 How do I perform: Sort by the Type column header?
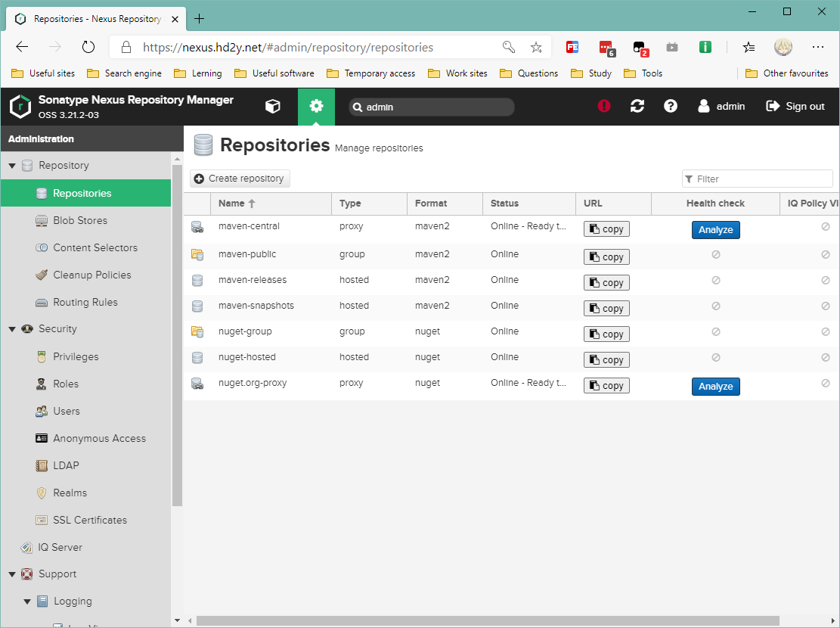pyautogui.click(x=369, y=204)
